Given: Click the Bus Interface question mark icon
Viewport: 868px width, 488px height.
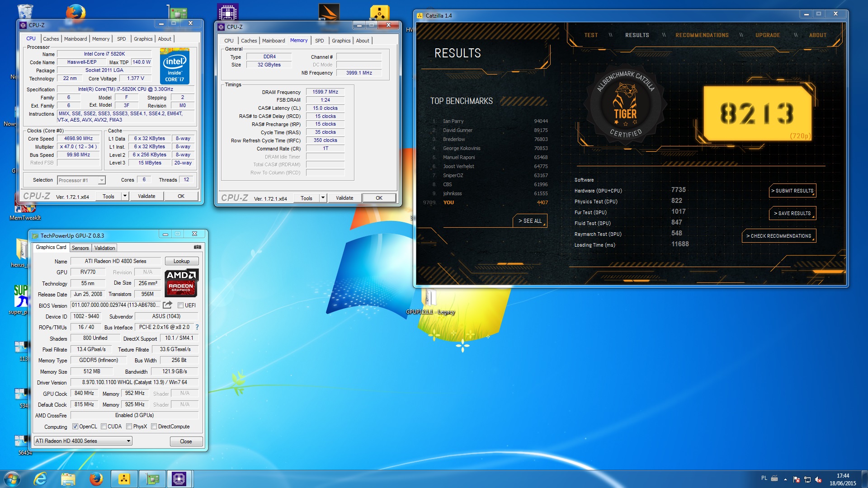Looking at the screenshot, I should [197, 327].
